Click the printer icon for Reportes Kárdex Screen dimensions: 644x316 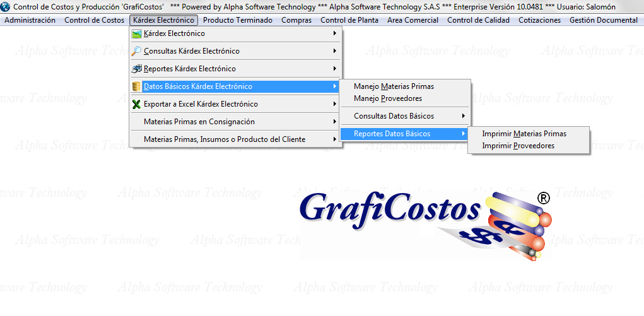coord(137,69)
